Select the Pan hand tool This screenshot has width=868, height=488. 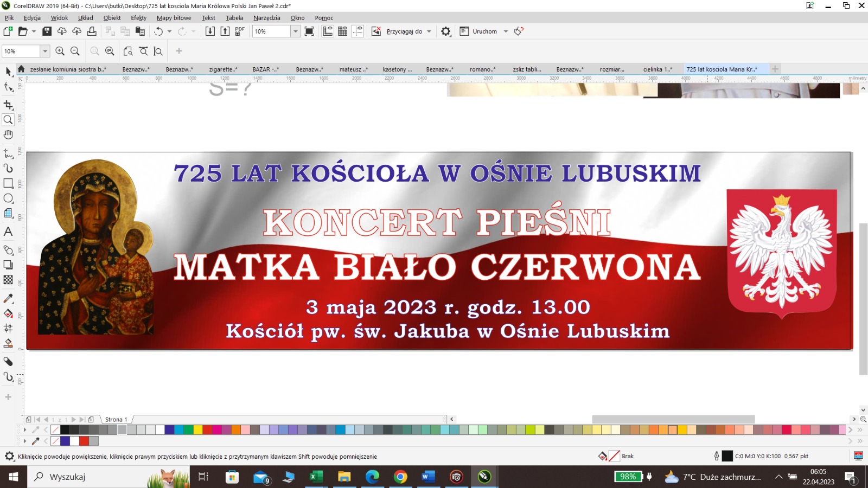tap(8, 134)
